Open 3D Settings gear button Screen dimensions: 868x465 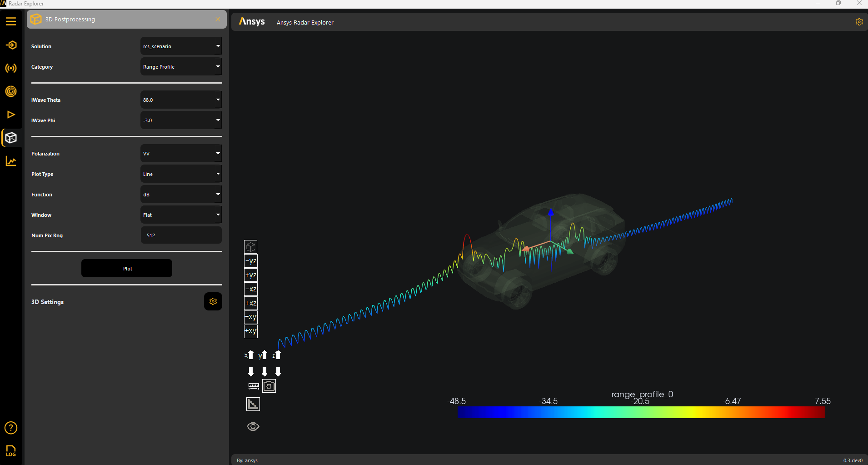click(x=213, y=301)
